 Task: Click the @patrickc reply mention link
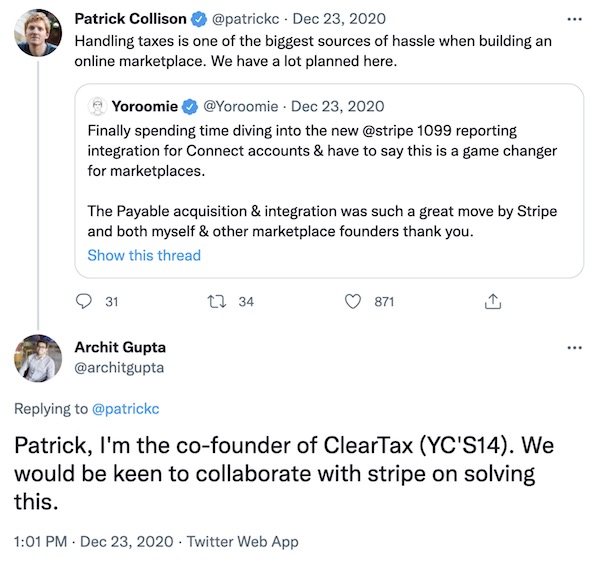[125, 408]
